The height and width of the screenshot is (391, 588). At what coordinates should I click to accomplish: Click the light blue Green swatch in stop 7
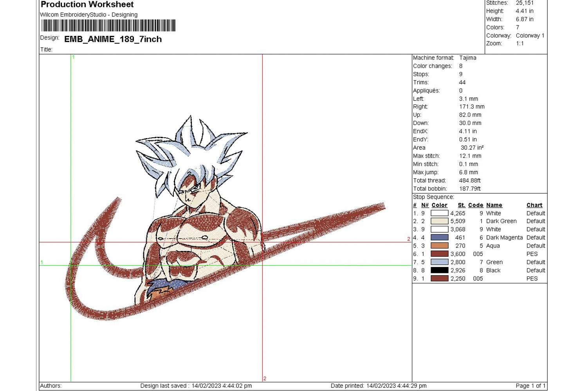(439, 262)
